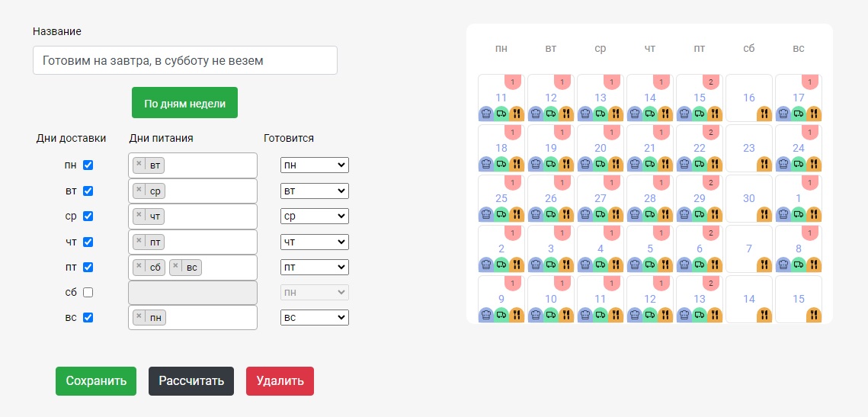This screenshot has height=417, width=868.
Task: Open the "Готовится" dropdown in the "вс" row
Action: 315,317
